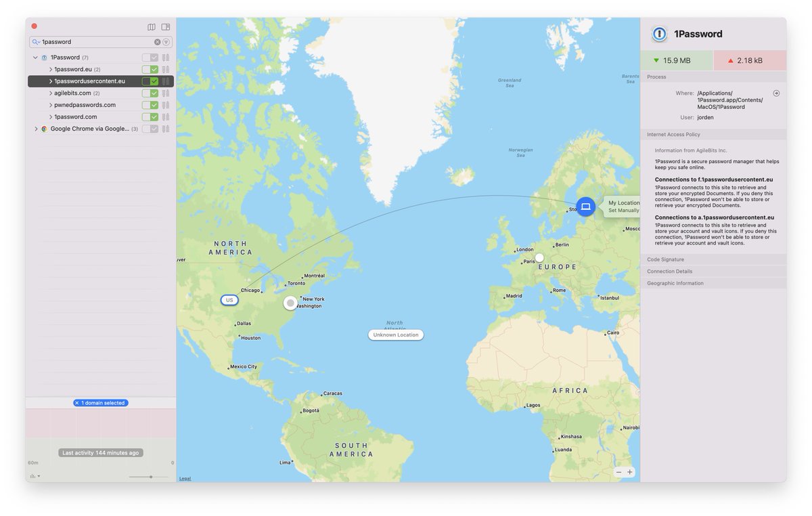
Task: Click the traffic meter icon for 1passwordusercontent.eu
Action: point(166,81)
